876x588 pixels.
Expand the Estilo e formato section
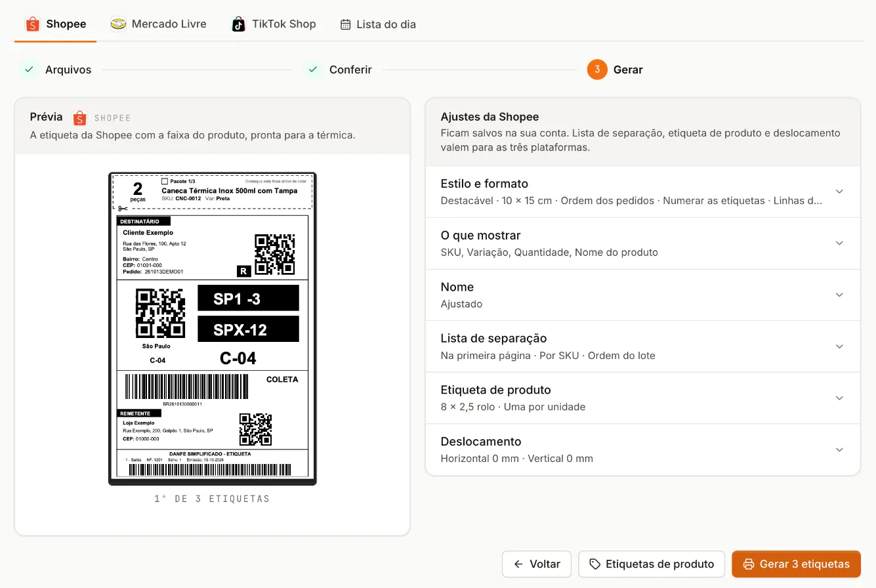click(x=643, y=192)
